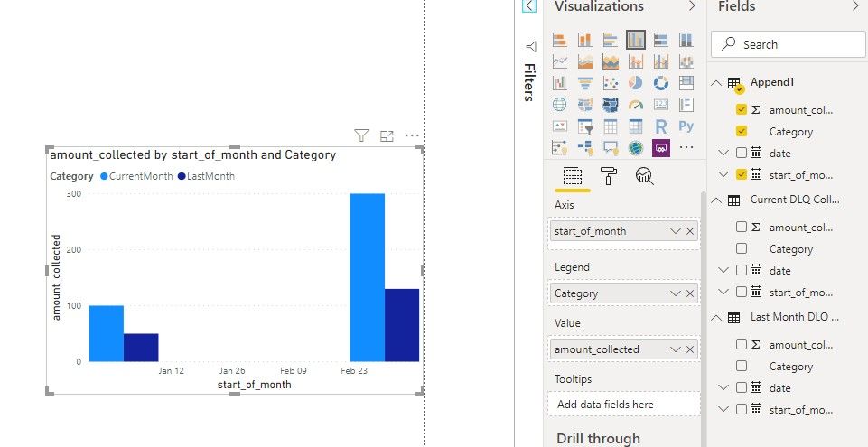Pick the Stacked area chart visualization
This screenshot has height=447, width=868.
[611, 61]
